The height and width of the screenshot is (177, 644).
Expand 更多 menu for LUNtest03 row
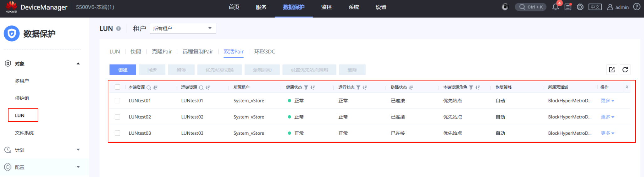(x=607, y=133)
